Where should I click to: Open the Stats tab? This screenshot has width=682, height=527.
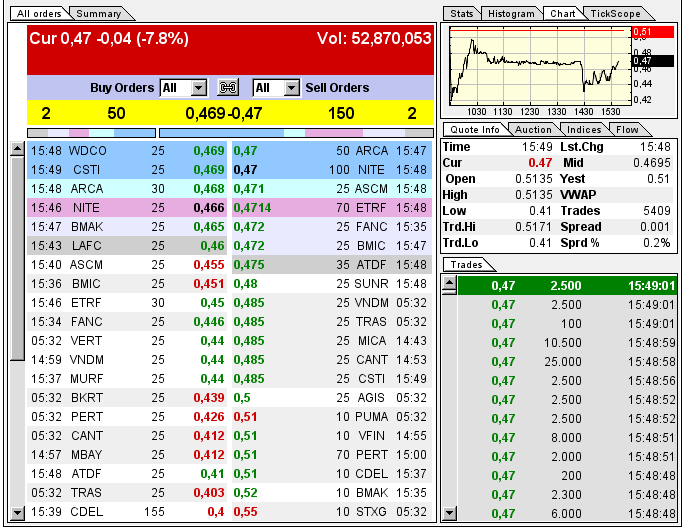461,13
